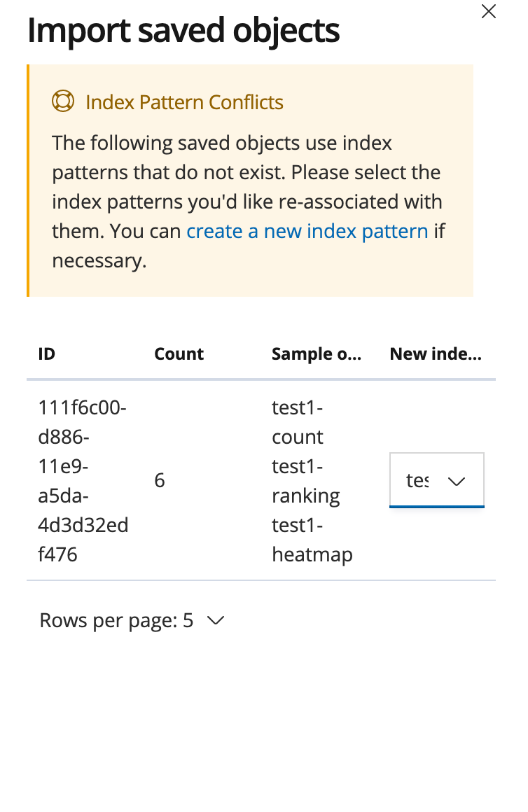Viewport: 528px width, 812px height.
Task: Click the ID column header
Action: click(47, 353)
